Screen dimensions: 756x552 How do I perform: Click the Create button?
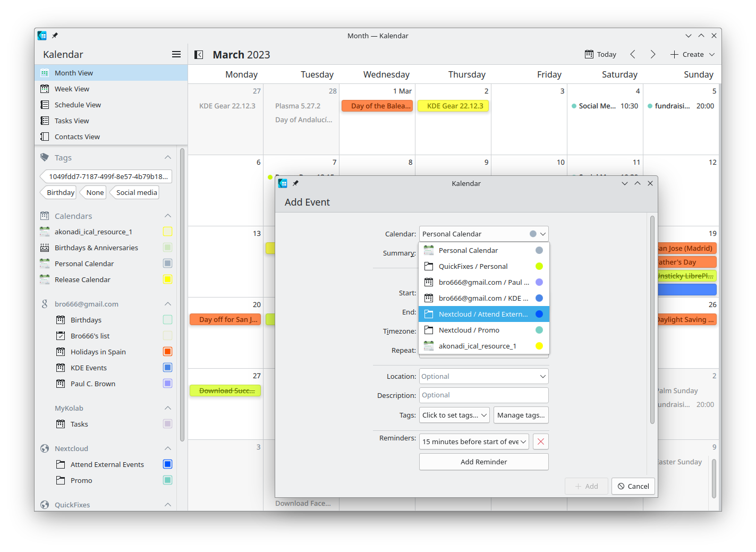(687, 54)
